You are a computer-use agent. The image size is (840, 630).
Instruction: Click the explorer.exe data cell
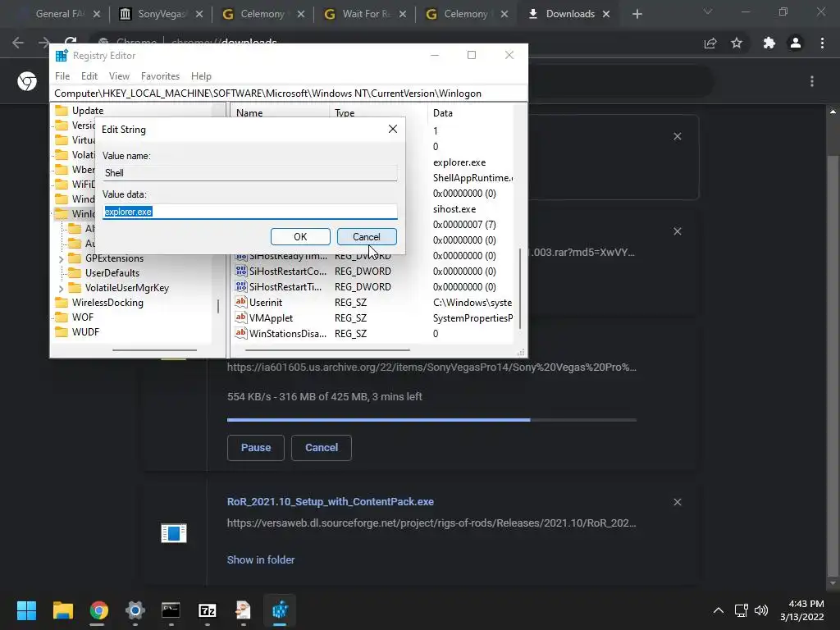[x=459, y=162]
